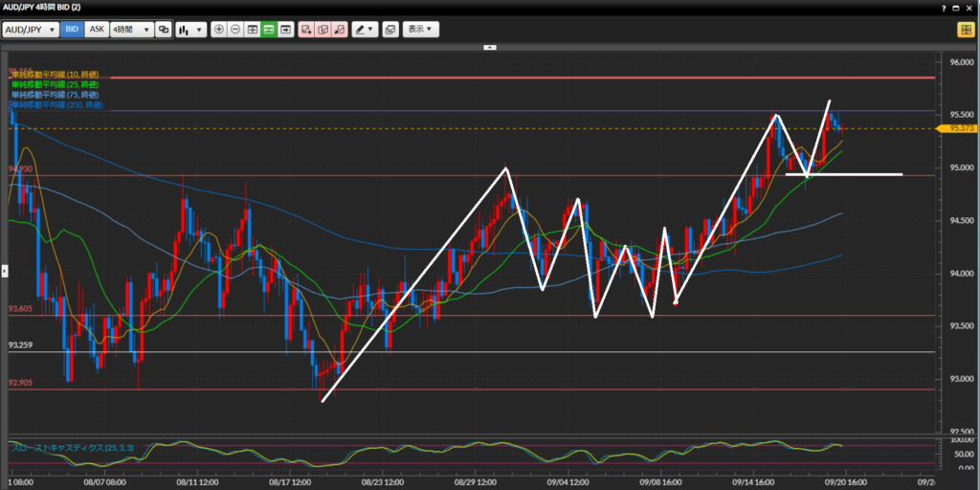The height and width of the screenshot is (490, 980).
Task: Click the scroll-to-latest arrow icon
Action: point(285,30)
